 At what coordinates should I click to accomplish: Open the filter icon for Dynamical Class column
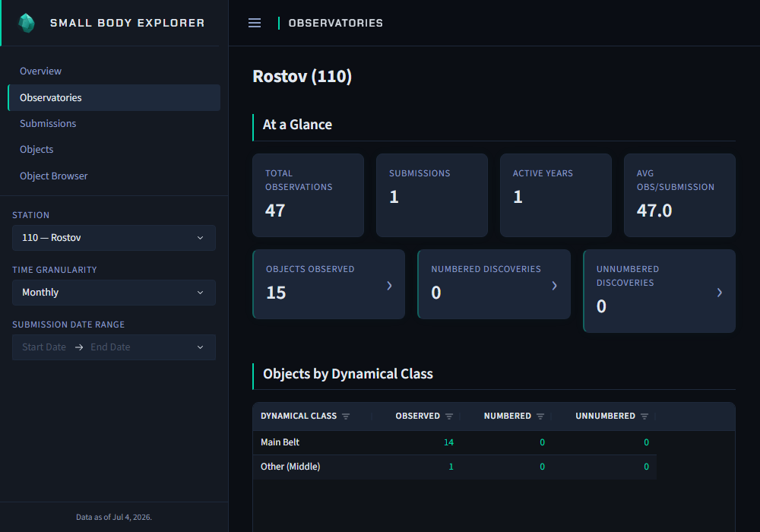pyautogui.click(x=346, y=416)
